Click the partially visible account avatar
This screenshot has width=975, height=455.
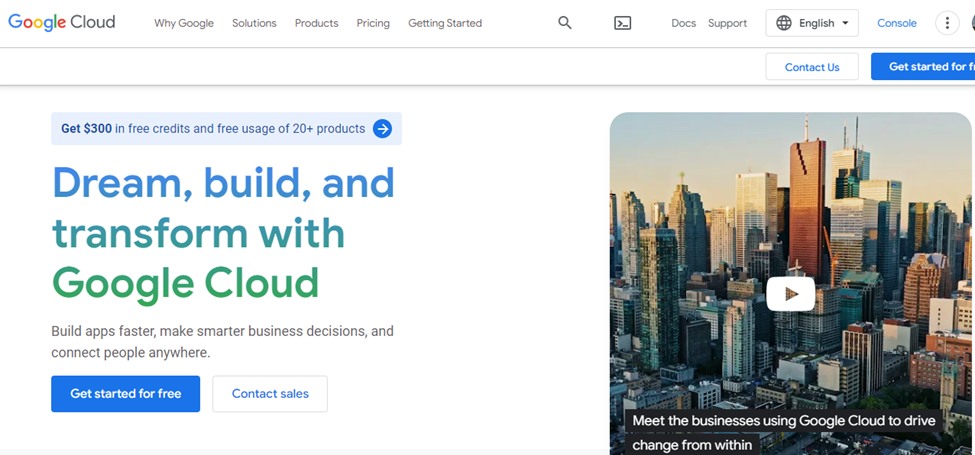(x=973, y=23)
